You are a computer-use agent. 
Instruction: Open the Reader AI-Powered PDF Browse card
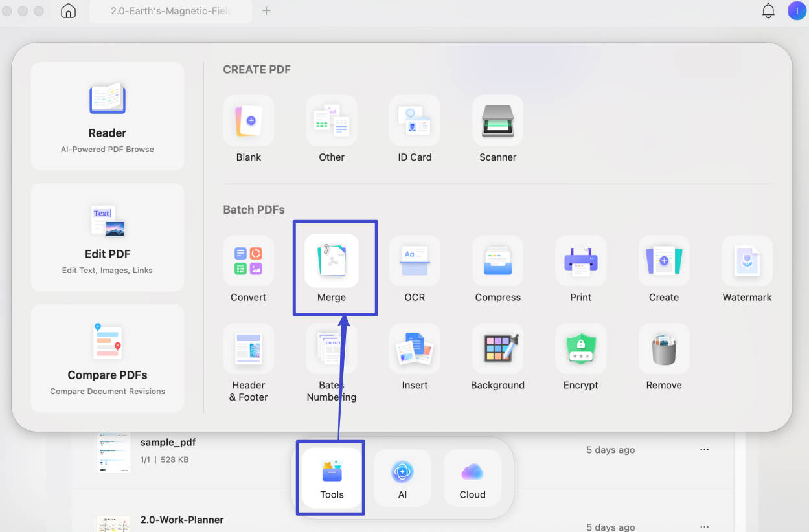coord(108,116)
